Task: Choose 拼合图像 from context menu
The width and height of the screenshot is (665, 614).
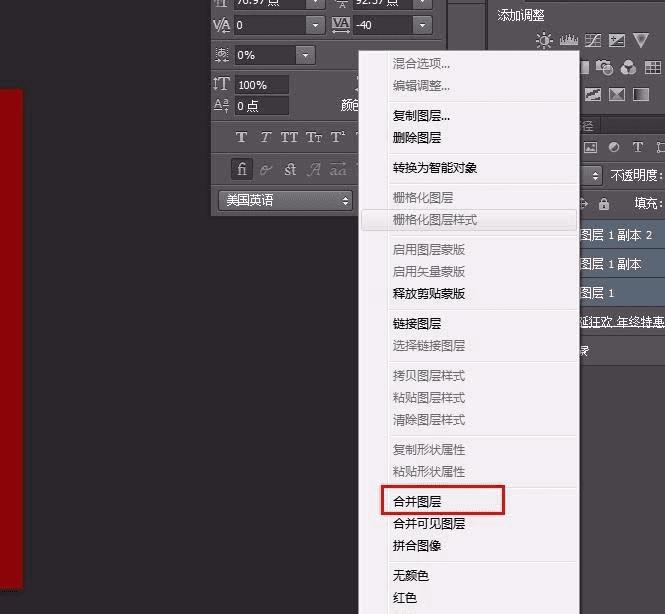Action: [417, 546]
